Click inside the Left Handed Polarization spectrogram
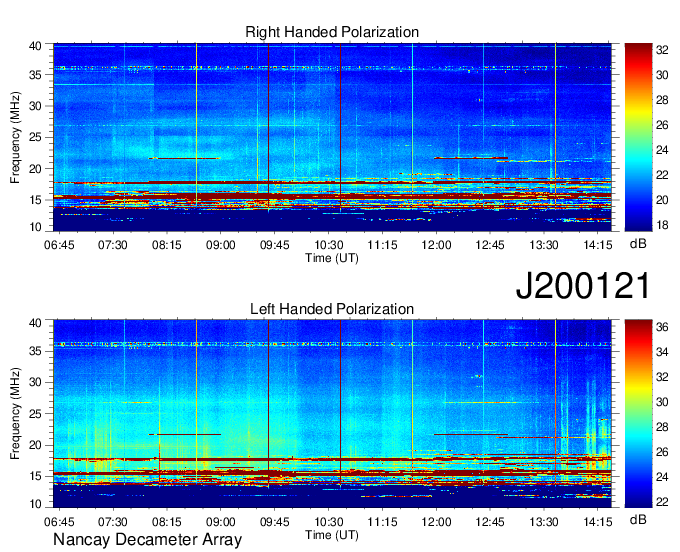Screen dimensions: 680x552 tap(332, 414)
